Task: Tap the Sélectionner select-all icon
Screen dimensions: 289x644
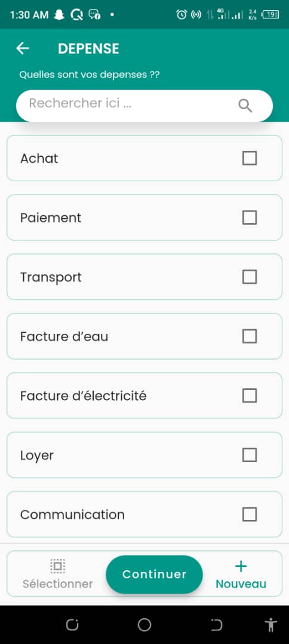Action: (57, 566)
